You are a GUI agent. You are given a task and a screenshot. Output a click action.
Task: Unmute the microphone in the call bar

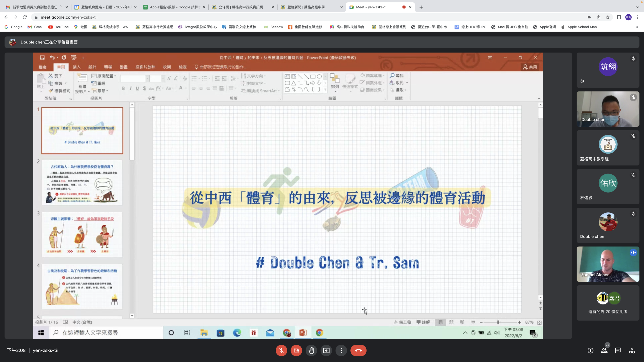point(281,350)
